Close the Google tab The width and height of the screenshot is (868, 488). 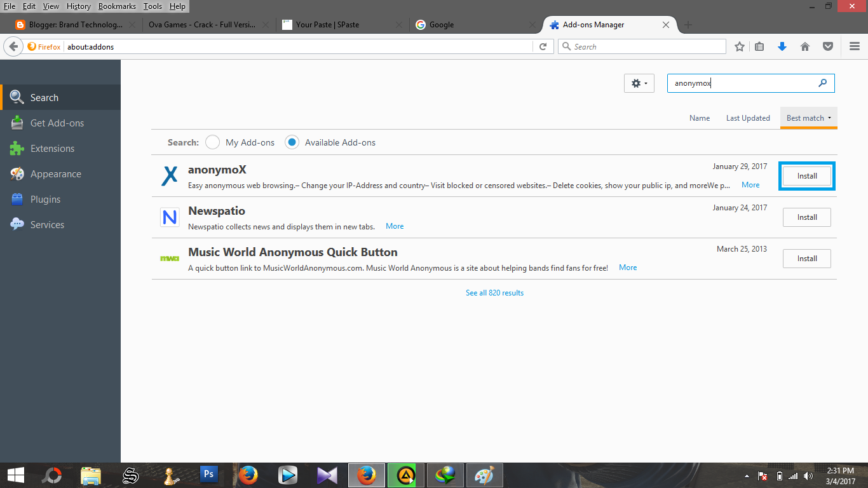click(x=532, y=25)
